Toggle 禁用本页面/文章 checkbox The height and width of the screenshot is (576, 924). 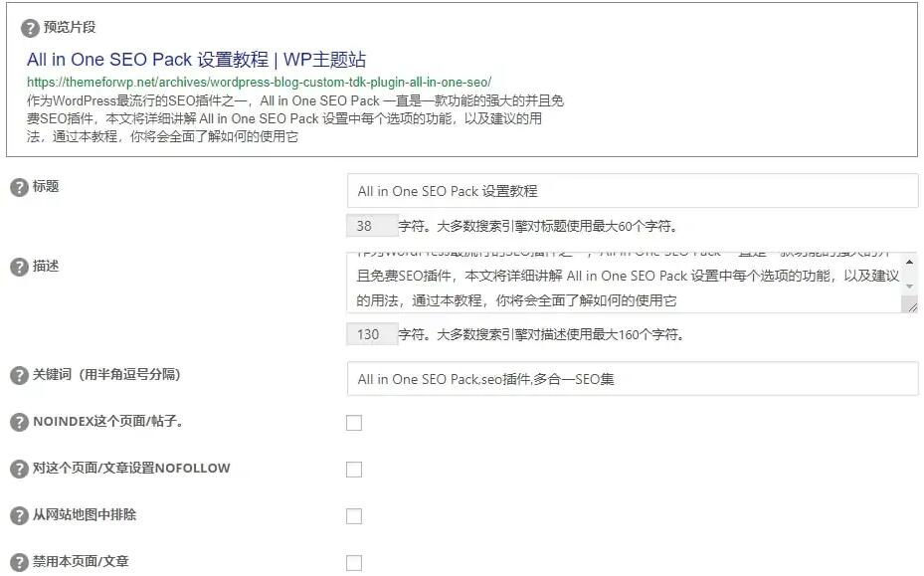354,563
